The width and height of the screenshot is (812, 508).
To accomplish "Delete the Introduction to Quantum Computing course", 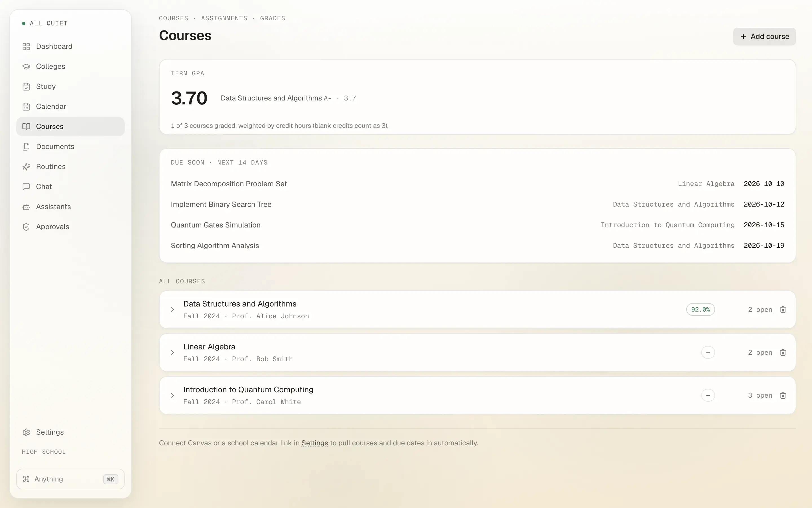I will (x=783, y=395).
